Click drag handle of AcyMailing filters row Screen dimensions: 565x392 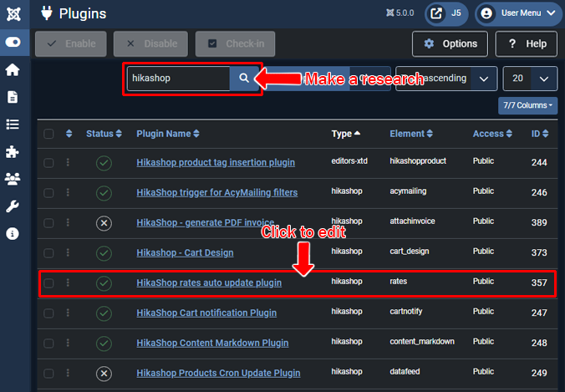[68, 192]
